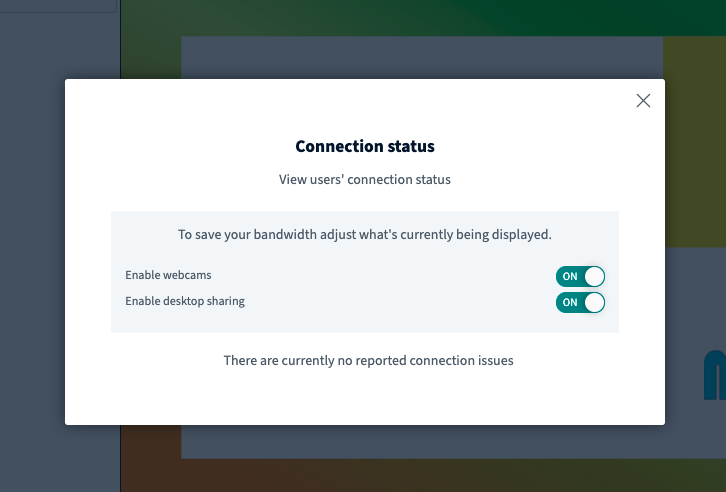The height and width of the screenshot is (492, 726).
Task: Click the 'Connection status' heading
Action: pos(365,146)
